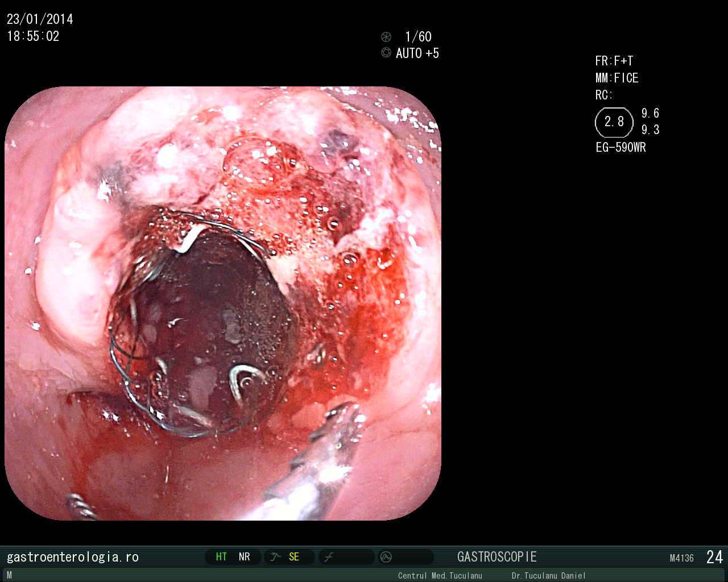The image size is (728, 582).
Task: Select the date 23/01/2014
Action: [x=40, y=19]
